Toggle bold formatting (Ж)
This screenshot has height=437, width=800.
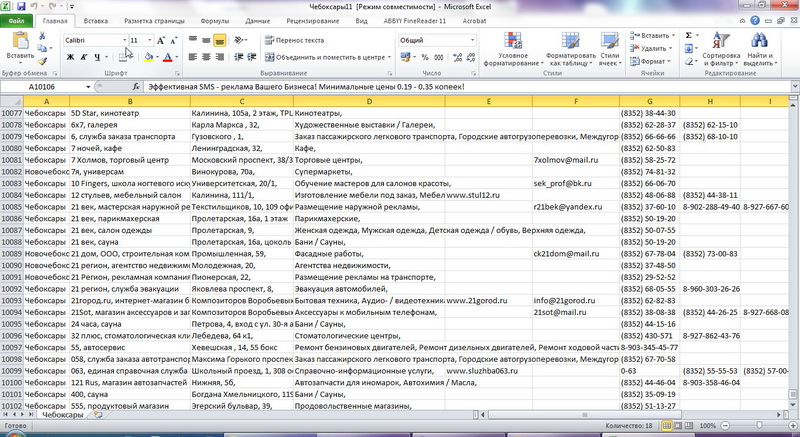tap(70, 57)
